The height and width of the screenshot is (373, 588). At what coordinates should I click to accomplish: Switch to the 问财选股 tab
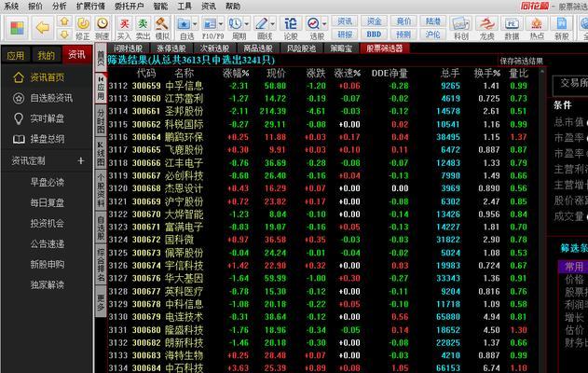[x=128, y=48]
